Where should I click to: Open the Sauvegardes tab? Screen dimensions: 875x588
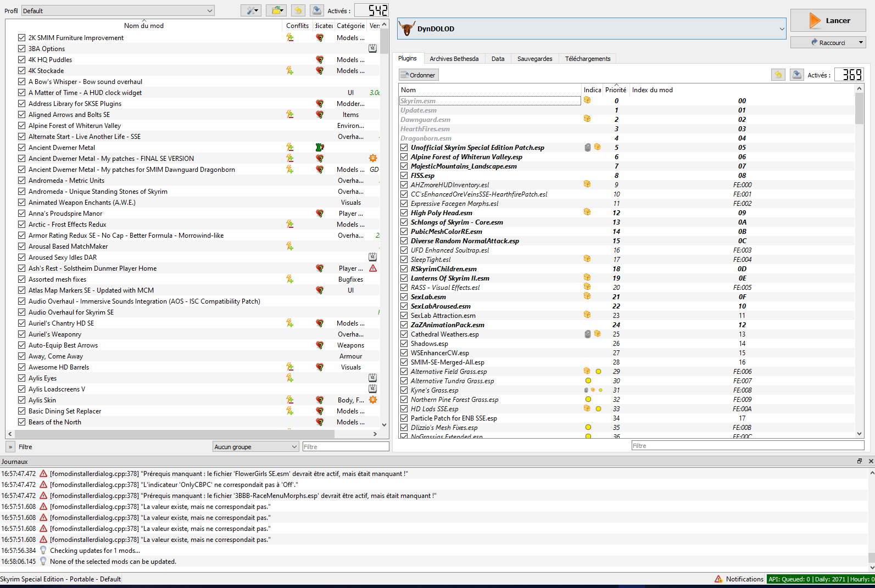[535, 59]
